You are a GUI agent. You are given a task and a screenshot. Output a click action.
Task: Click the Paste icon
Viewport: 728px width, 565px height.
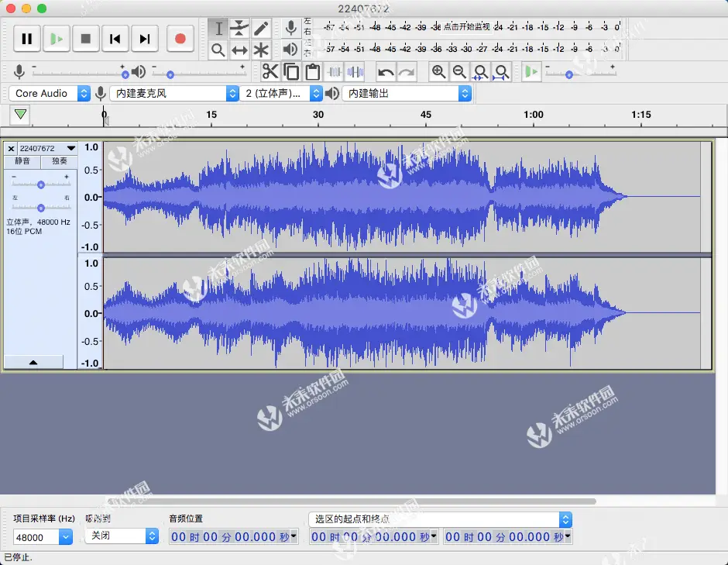[x=313, y=71]
